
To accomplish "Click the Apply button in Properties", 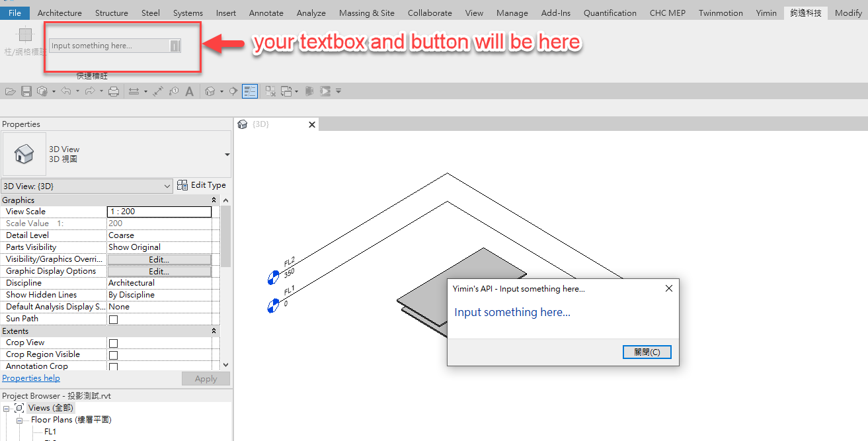I will tap(206, 379).
